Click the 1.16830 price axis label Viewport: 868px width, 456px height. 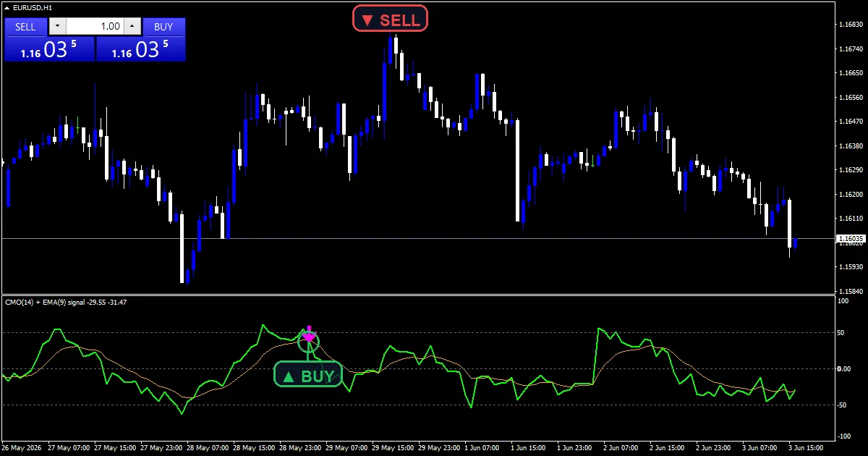pyautogui.click(x=850, y=25)
